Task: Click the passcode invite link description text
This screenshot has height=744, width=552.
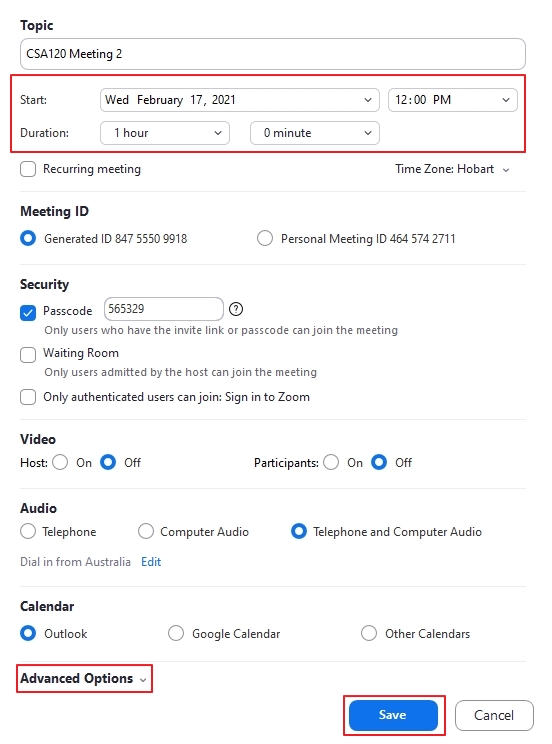Action: click(x=221, y=330)
